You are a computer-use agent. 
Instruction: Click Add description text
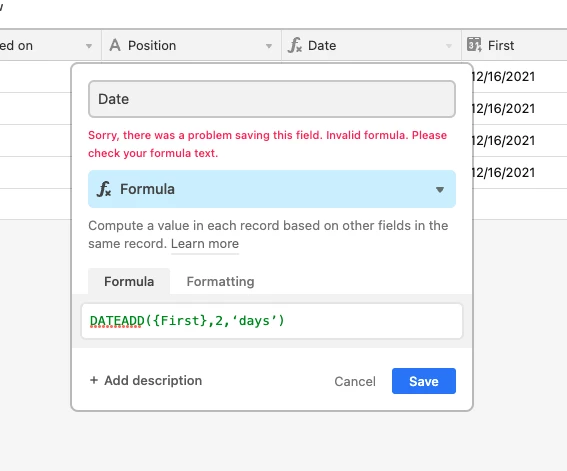153,380
